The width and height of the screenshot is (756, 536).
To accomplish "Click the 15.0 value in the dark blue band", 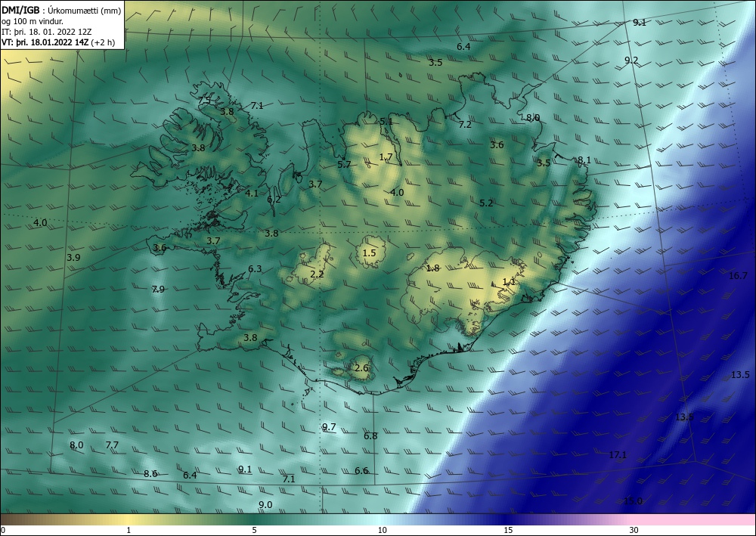I will coord(633,500).
